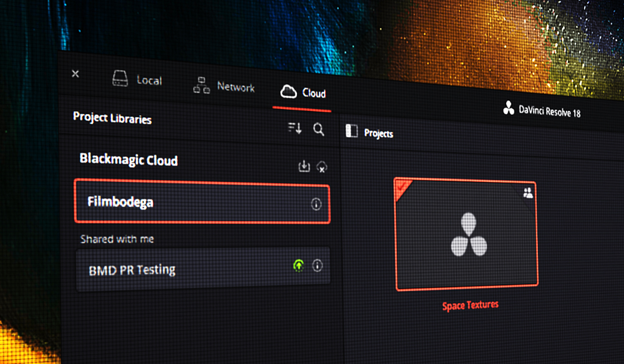Viewport: 624px width, 364px height.
Task: Click the red checkmark corner on Space Textures
Action: coord(402,185)
